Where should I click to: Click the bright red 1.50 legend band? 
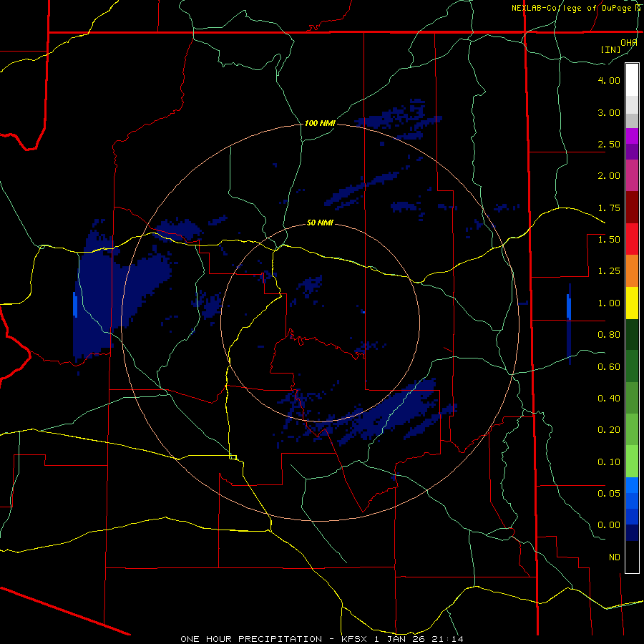(632, 240)
